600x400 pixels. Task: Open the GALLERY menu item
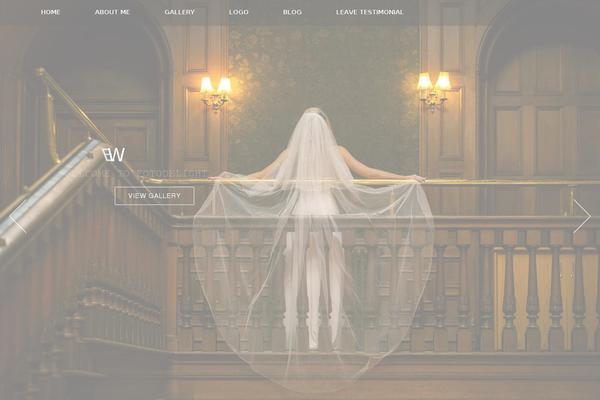coord(179,12)
